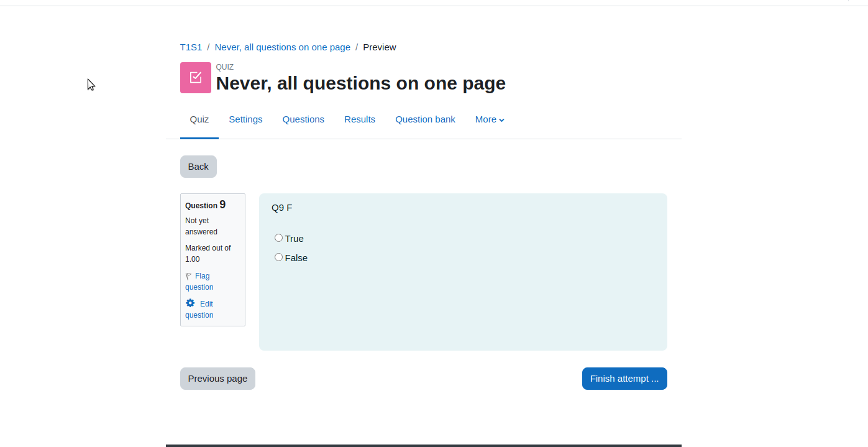Select the False radio button
868x447 pixels.
click(x=278, y=257)
